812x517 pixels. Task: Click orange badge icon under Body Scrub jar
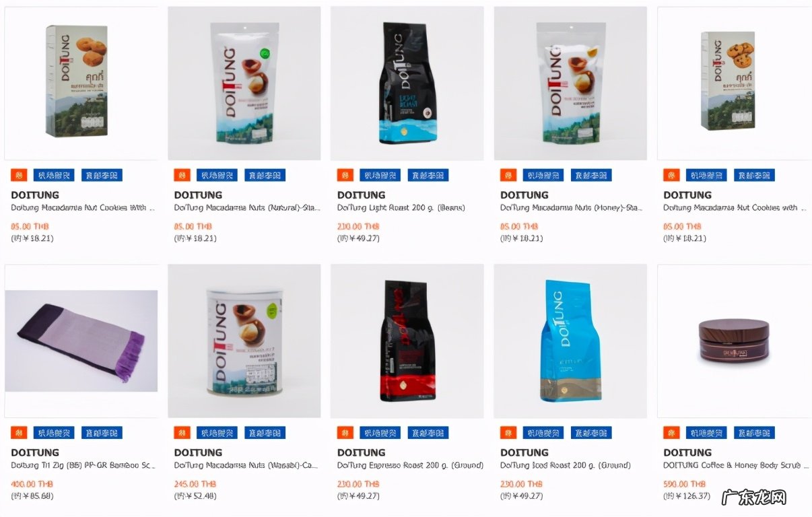[x=671, y=432]
